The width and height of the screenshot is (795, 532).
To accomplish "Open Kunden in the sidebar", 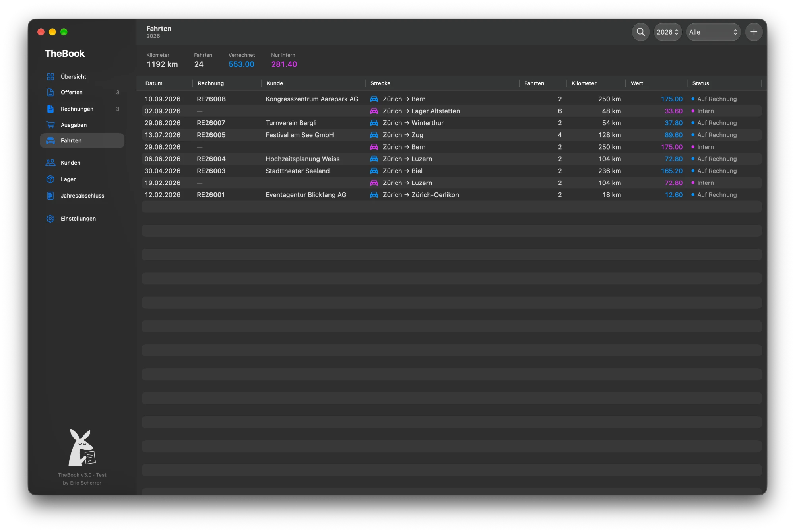I will tap(82, 163).
